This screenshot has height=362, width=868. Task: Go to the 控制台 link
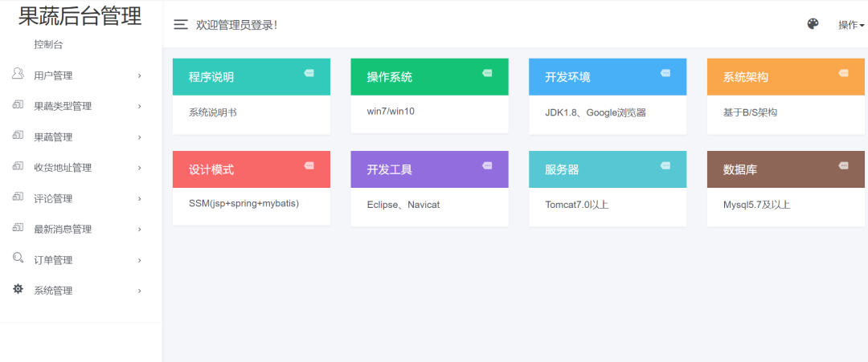click(48, 45)
